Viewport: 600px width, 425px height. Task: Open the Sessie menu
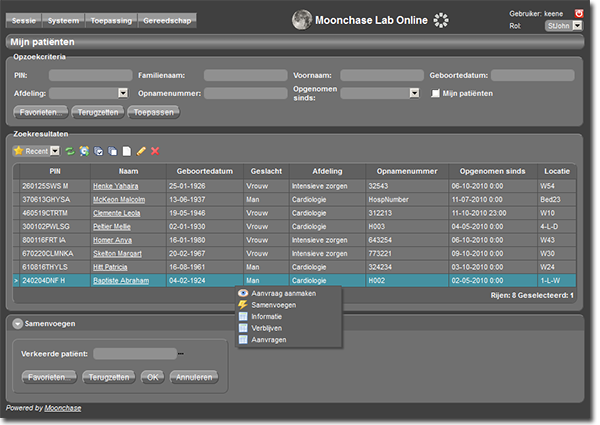click(x=24, y=21)
